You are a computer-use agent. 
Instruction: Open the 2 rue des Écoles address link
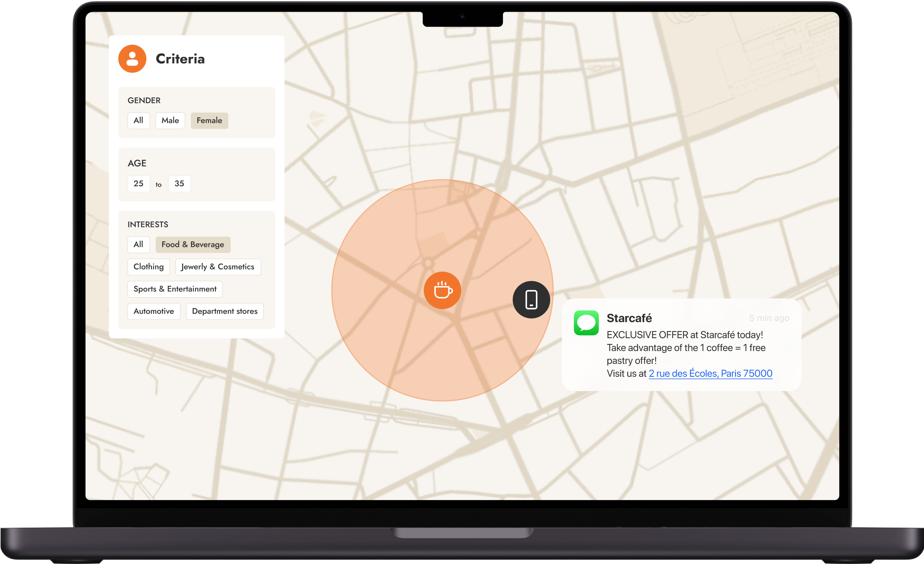click(710, 374)
